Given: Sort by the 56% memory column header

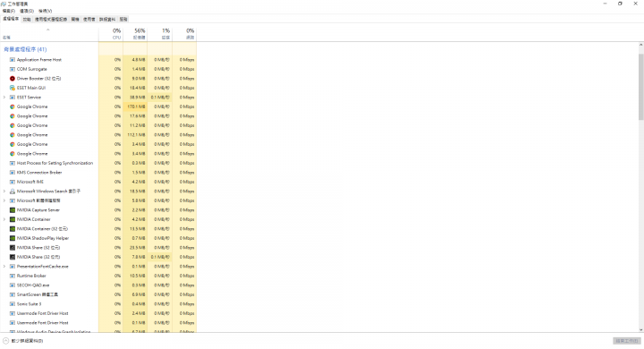Looking at the screenshot, I should [x=135, y=34].
